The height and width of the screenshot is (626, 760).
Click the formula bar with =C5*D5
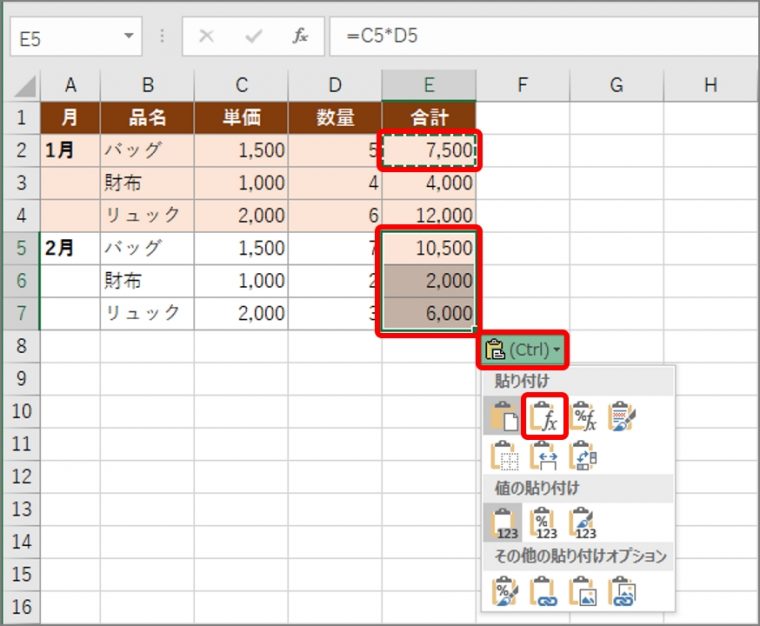point(545,36)
